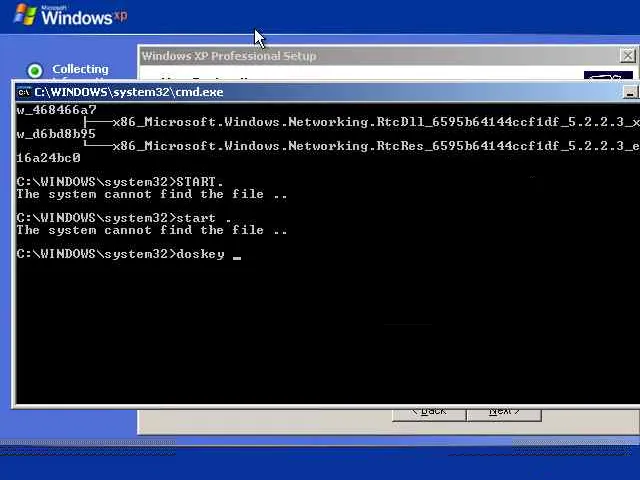Click the Next button in Setup
The image size is (640, 480).
click(x=504, y=413)
